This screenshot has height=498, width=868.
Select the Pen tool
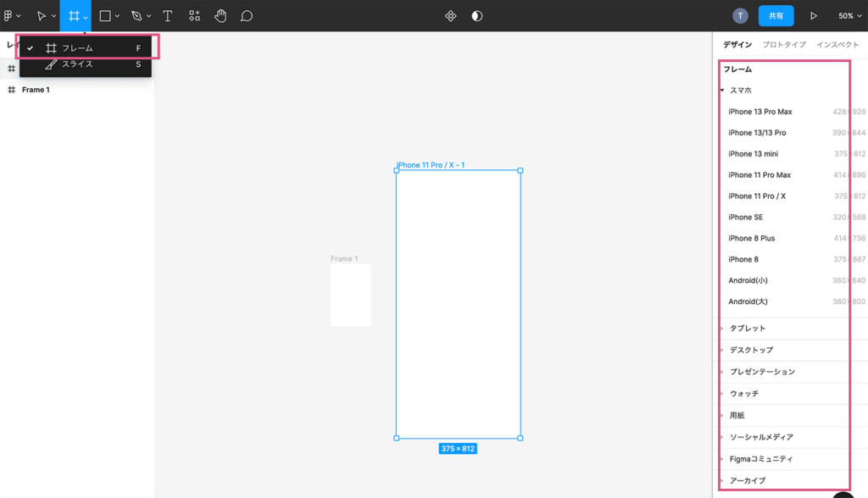[x=136, y=16]
